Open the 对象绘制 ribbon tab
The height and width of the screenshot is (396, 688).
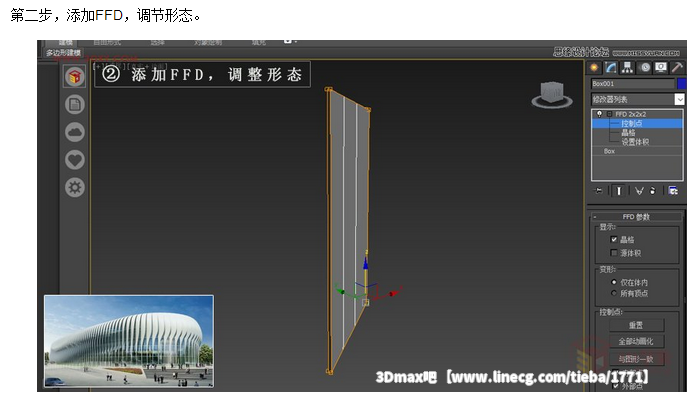tap(208, 43)
